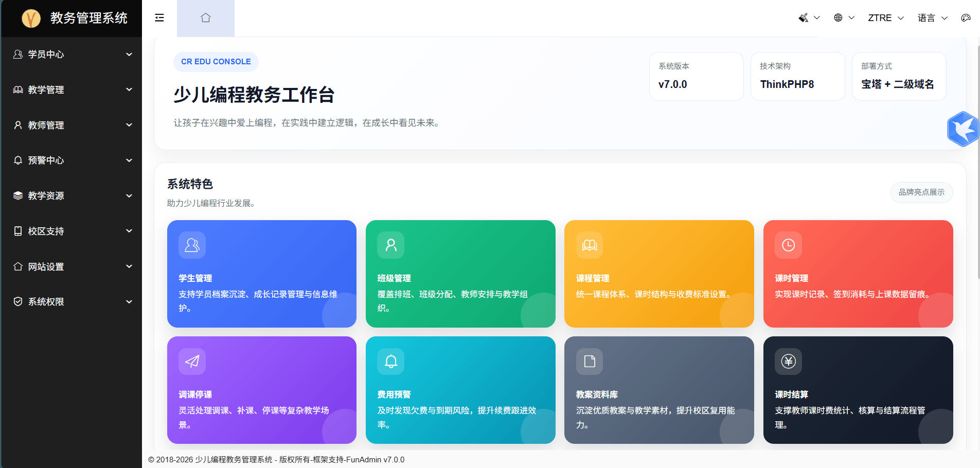Screen dimensions: 980x468
Task: Open the 费用预警 feature card
Action: [x=460, y=390]
